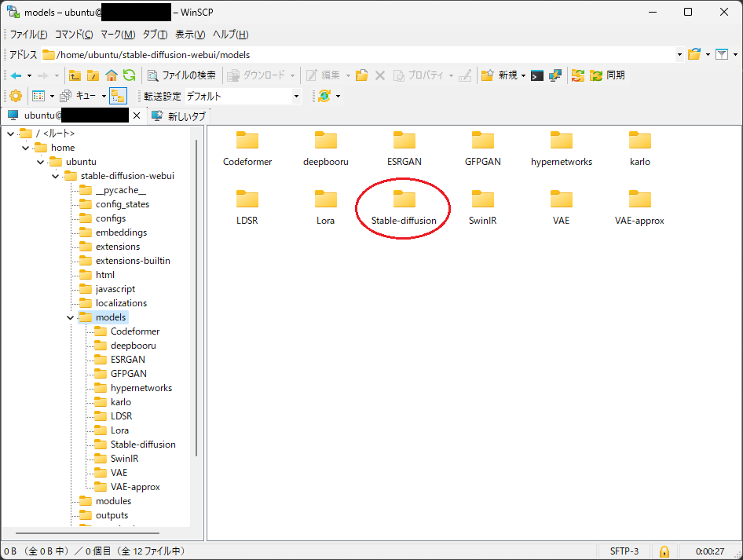This screenshot has height=560, width=743.
Task: Click the Home directory icon in toolbar
Action: coord(112,75)
